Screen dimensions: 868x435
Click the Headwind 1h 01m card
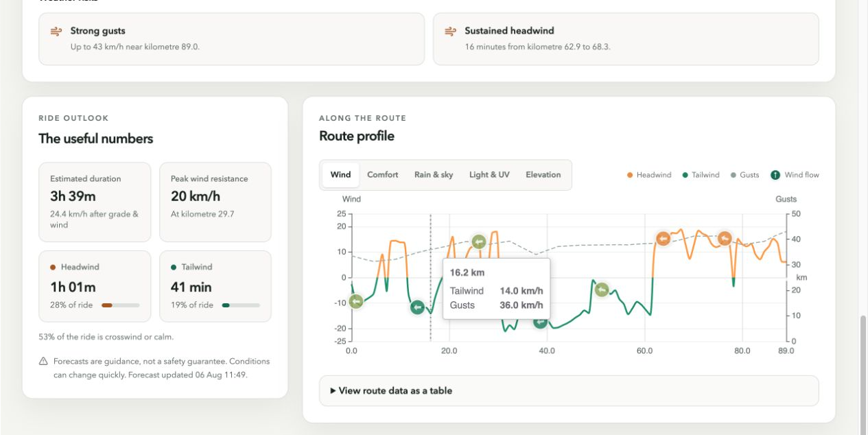click(95, 286)
